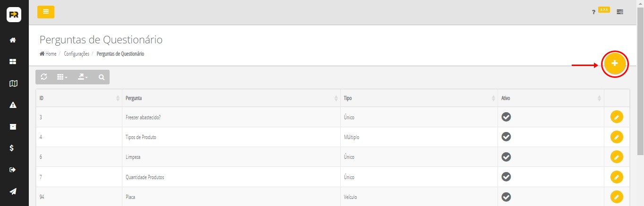The height and width of the screenshot is (206, 644).
Task: Go to Home breadcrumb link
Action: (48, 54)
